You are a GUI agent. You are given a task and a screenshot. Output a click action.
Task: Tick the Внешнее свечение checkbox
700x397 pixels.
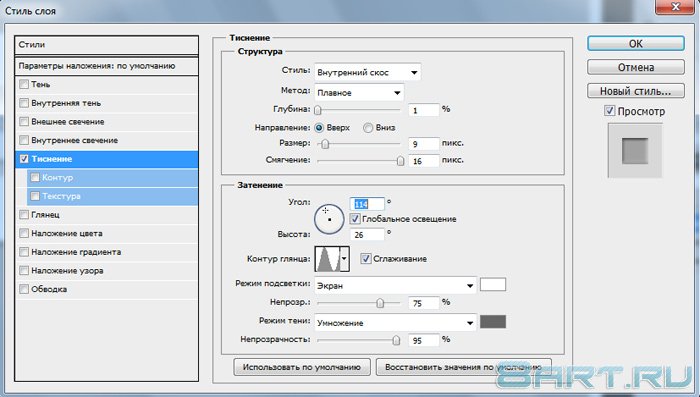click(24, 121)
